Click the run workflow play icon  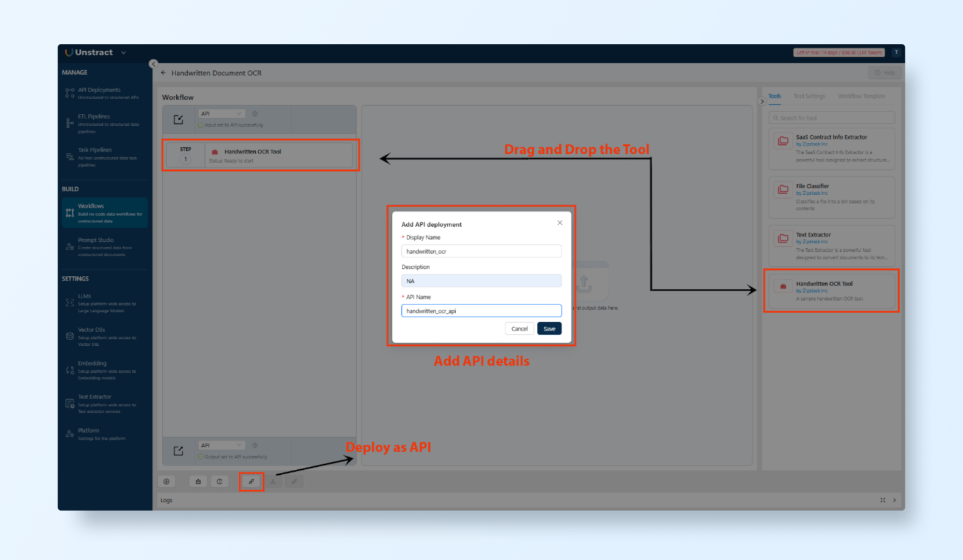pos(166,481)
